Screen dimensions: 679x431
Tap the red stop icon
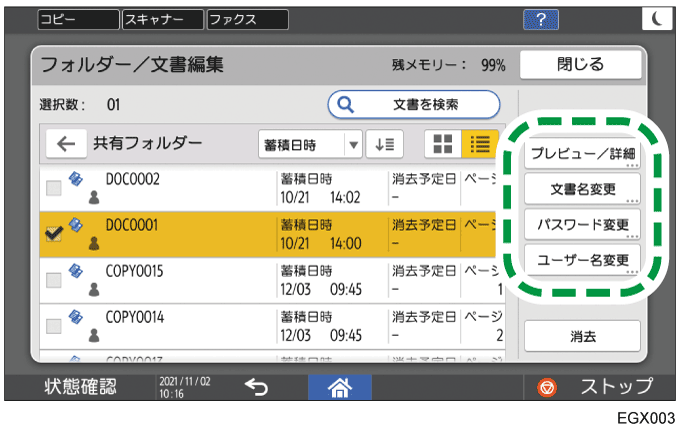547,387
